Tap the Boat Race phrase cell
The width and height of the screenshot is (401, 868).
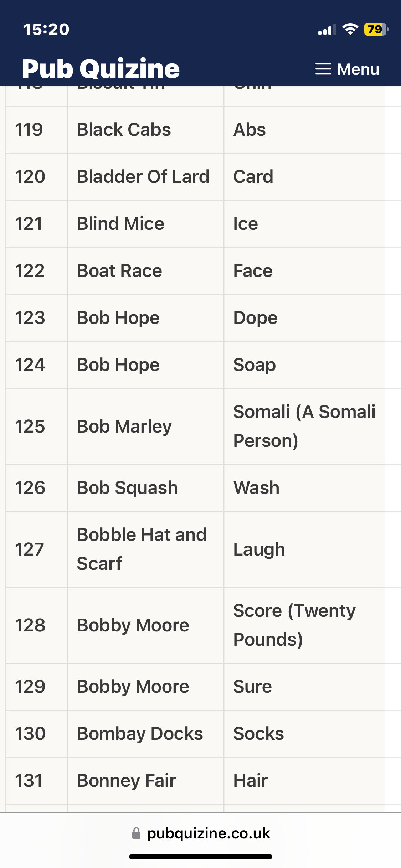tap(119, 271)
